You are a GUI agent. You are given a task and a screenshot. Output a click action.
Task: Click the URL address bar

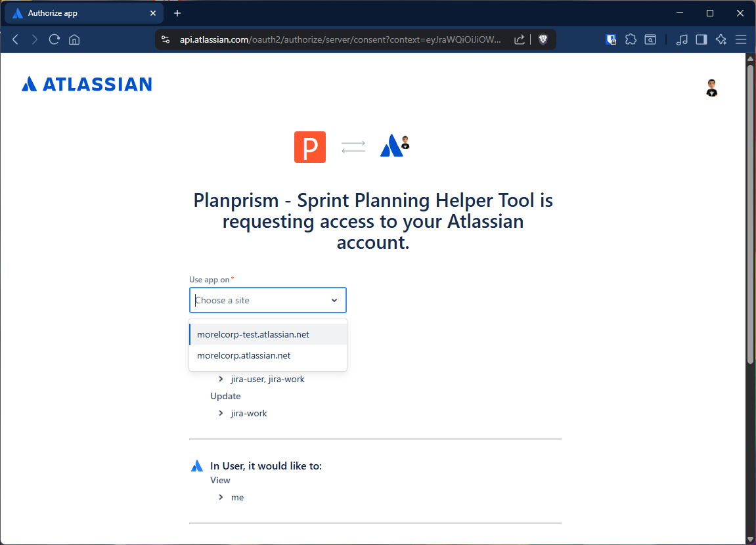pos(340,39)
